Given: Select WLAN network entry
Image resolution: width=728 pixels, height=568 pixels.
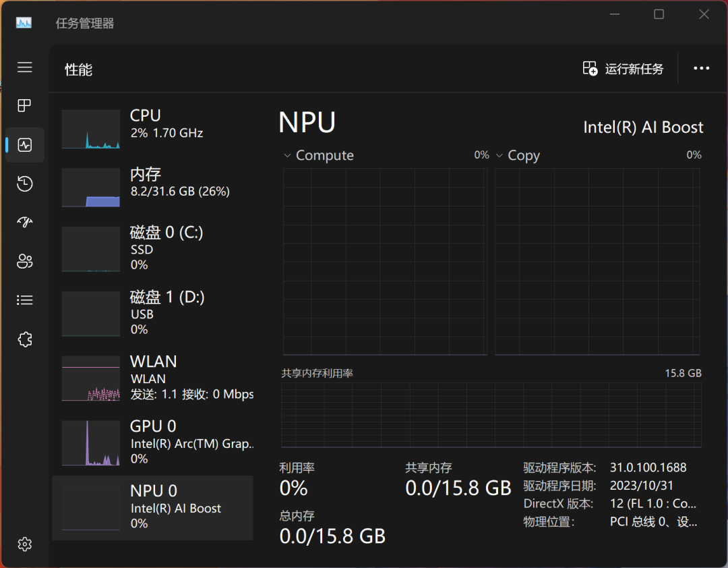Looking at the screenshot, I should pos(153,378).
